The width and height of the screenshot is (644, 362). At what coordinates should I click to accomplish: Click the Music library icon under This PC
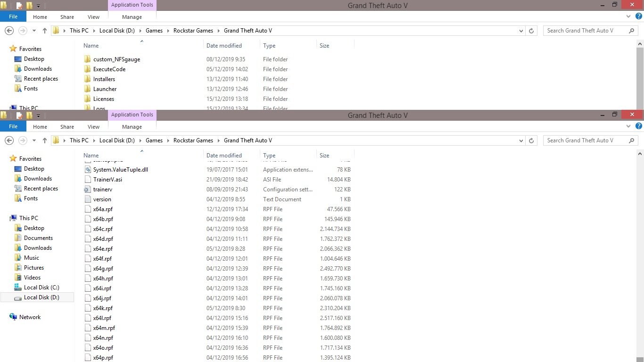18,258
